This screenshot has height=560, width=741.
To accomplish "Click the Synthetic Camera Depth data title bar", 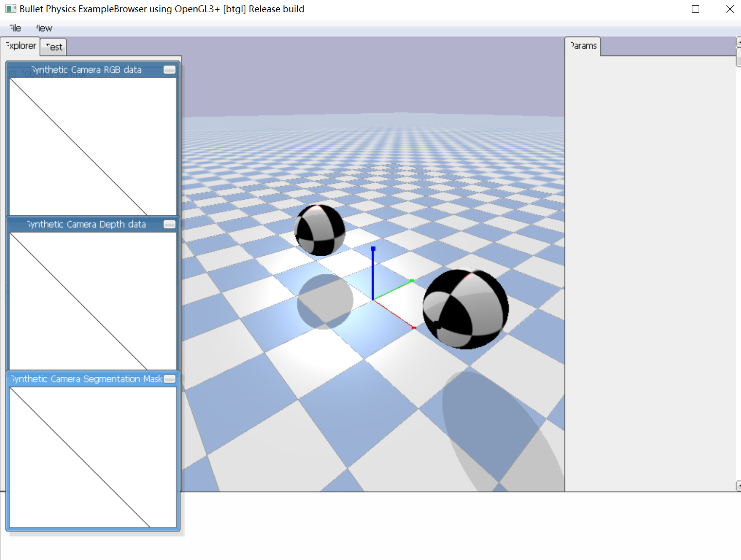I will pos(87,224).
